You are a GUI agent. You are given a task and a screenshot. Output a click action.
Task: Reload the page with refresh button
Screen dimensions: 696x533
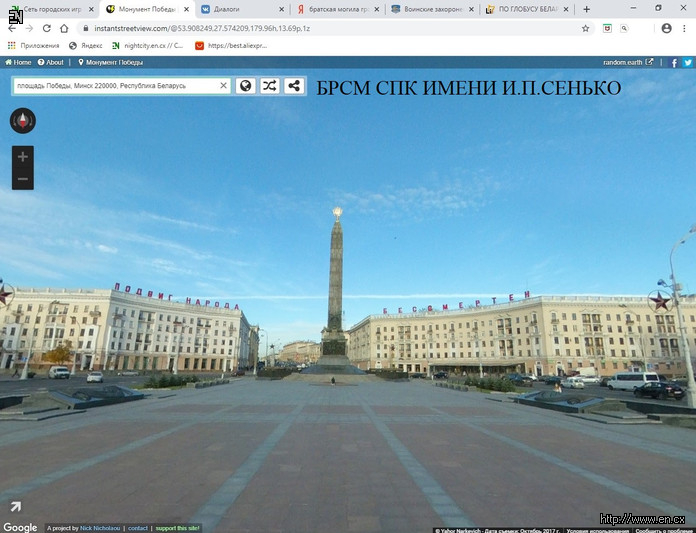[46, 28]
